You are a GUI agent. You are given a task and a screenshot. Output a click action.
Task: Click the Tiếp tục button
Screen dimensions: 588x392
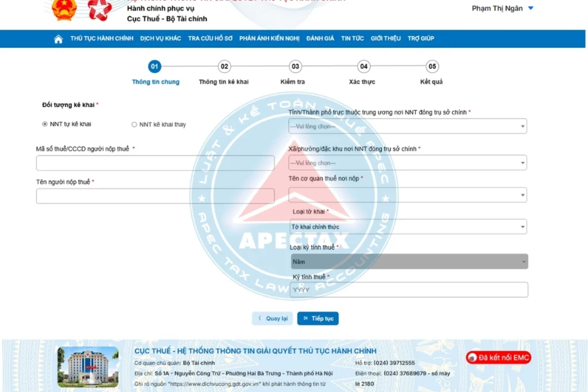click(318, 319)
